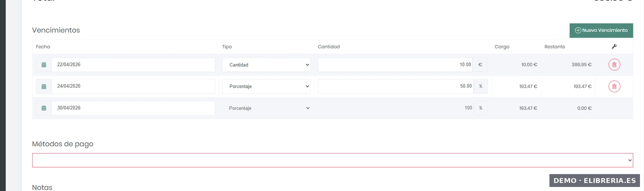Open the Cantidad type dropdown

point(266,65)
